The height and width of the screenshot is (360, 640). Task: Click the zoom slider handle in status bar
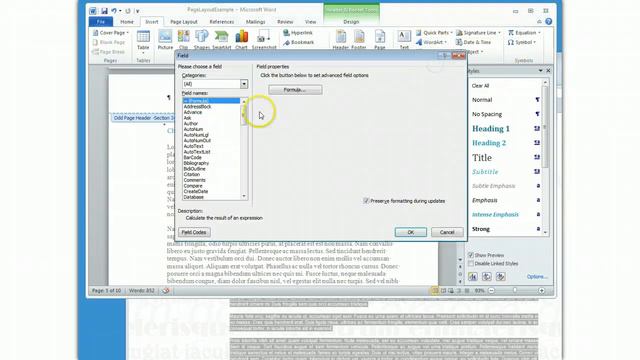pos(515,290)
